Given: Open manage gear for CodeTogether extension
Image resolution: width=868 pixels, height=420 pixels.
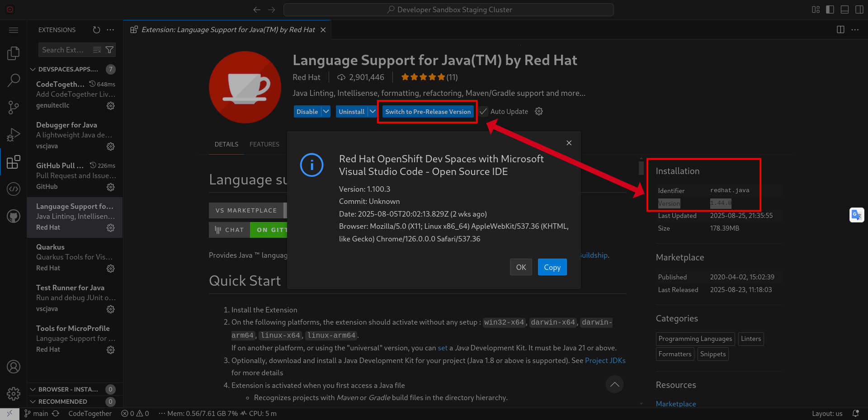Looking at the screenshot, I should click(111, 106).
